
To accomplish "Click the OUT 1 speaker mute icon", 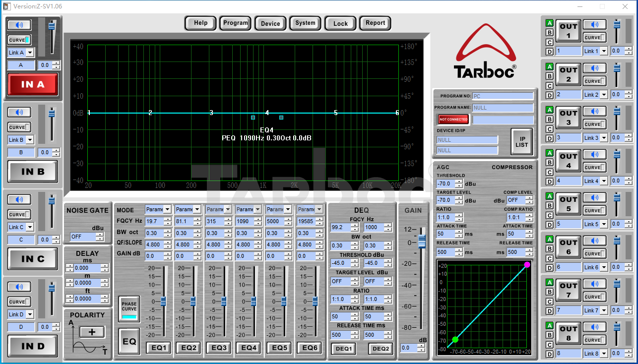I will click(594, 25).
